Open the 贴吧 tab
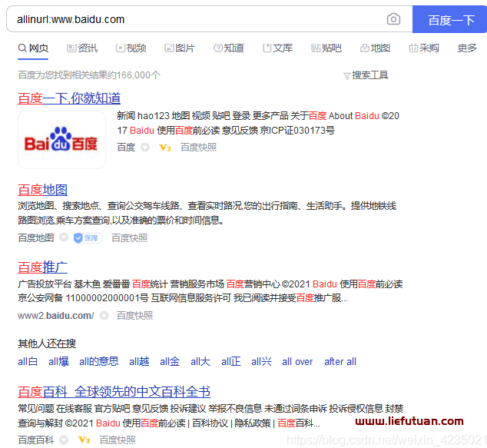This screenshot has width=487, height=448. click(326, 48)
